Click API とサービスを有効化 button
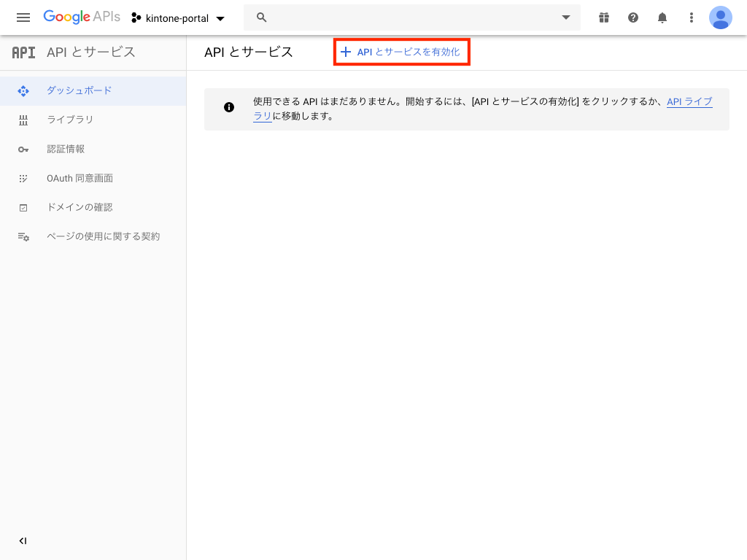This screenshot has width=747, height=560. point(401,52)
